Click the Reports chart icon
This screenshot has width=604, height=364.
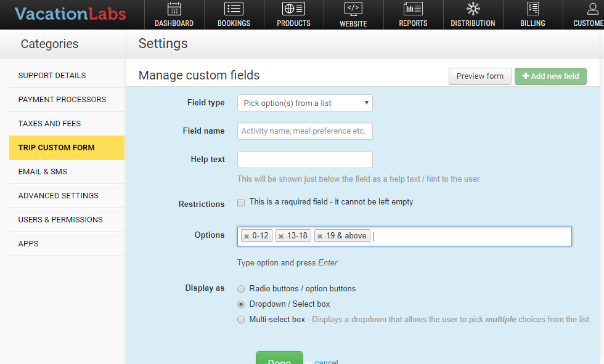pos(413,10)
